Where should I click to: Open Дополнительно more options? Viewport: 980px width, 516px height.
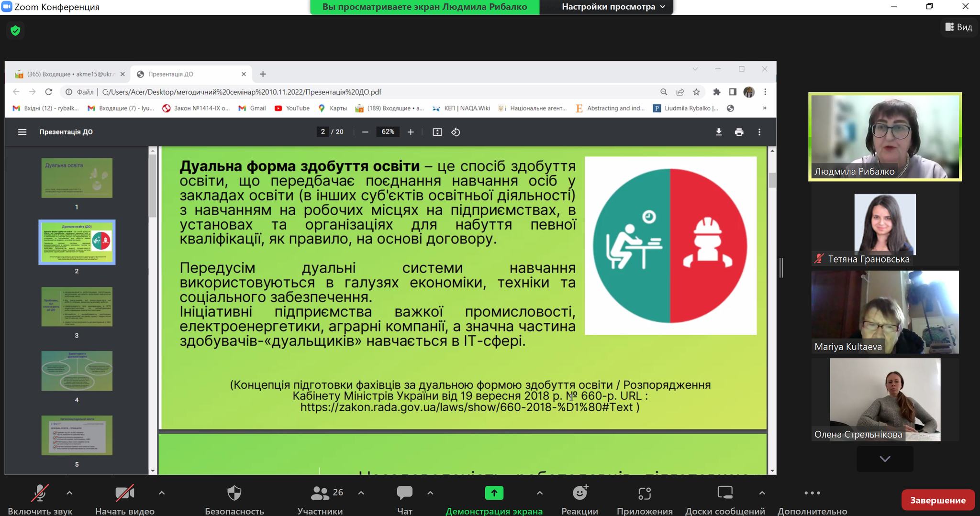[812, 500]
